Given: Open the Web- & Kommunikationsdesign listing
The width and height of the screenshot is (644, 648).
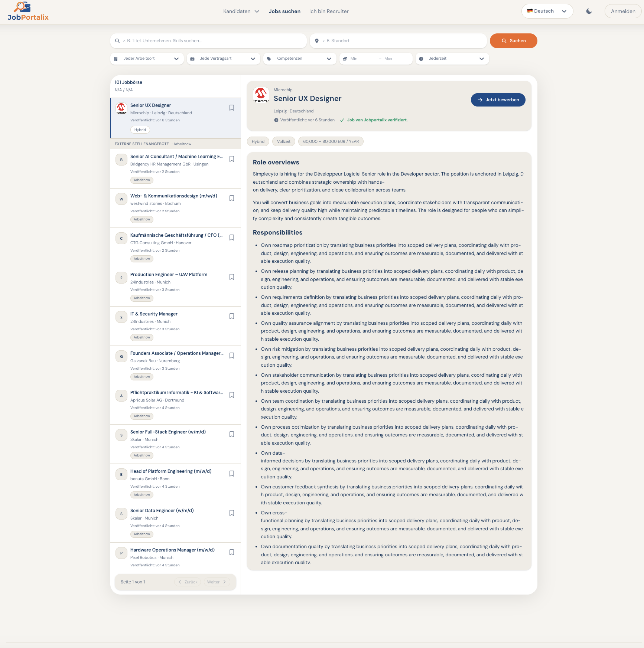Looking at the screenshot, I should (x=175, y=208).
